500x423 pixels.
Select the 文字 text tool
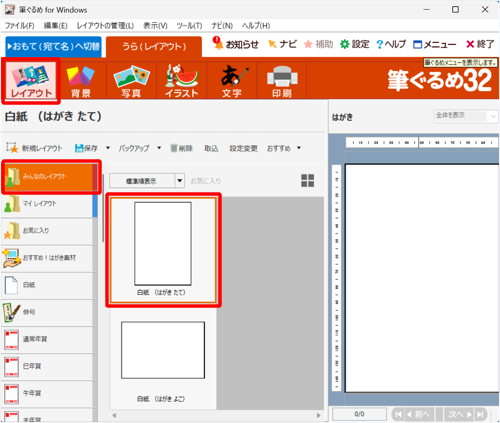(232, 81)
